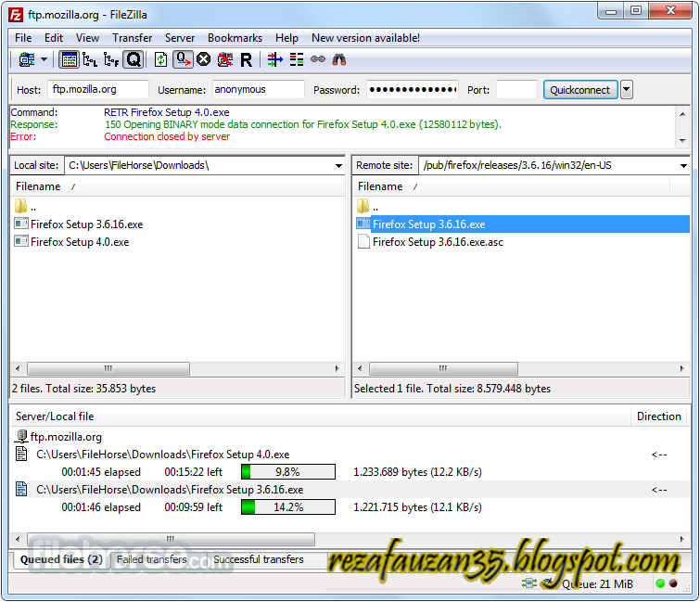700x602 pixels.
Task: Click the remote .asc file icon
Action: click(363, 241)
